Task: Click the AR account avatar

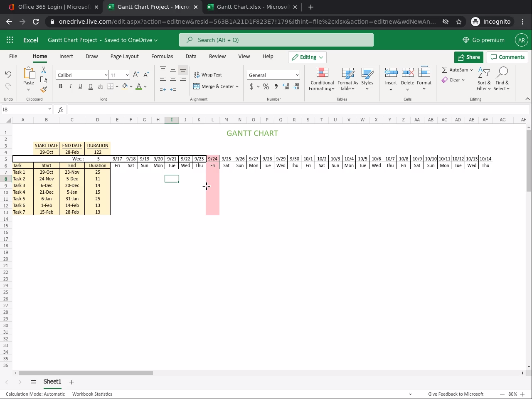Action: 522,40
